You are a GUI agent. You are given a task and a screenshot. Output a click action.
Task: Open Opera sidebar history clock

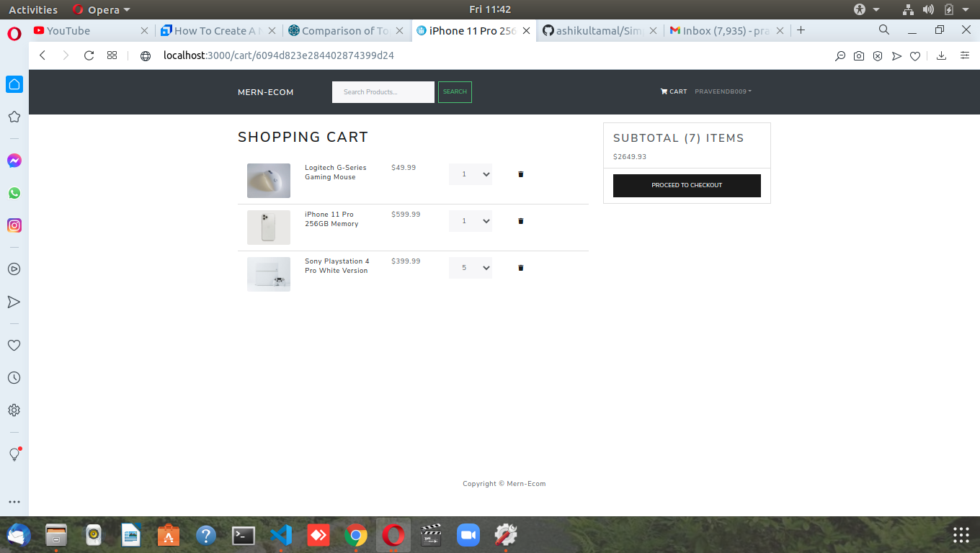pyautogui.click(x=14, y=378)
